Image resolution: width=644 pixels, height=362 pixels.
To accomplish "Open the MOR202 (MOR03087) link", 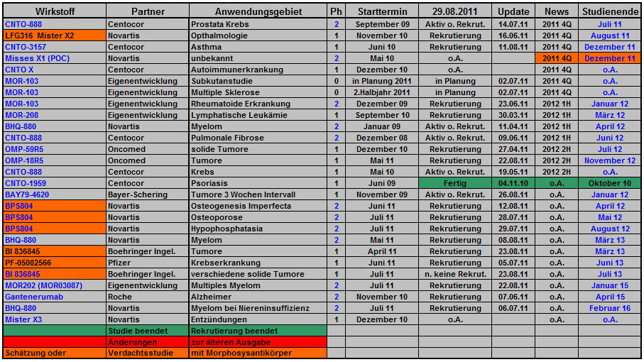I will (x=43, y=285).
